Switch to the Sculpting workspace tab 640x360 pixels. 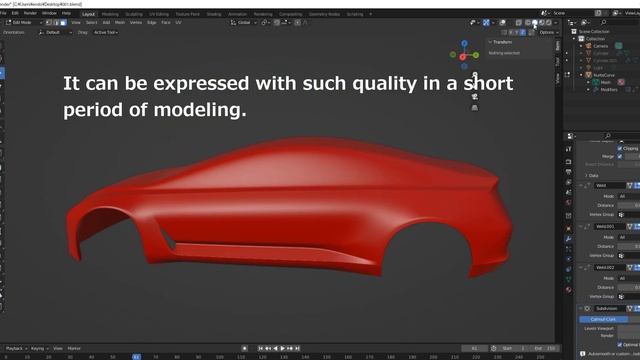point(134,14)
